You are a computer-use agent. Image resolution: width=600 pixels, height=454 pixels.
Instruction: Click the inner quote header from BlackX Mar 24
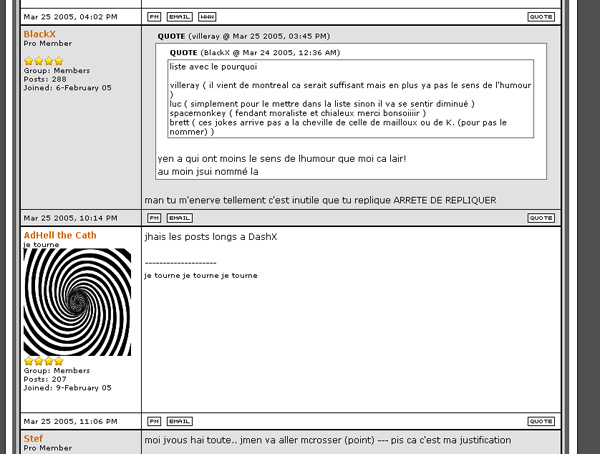[254, 52]
